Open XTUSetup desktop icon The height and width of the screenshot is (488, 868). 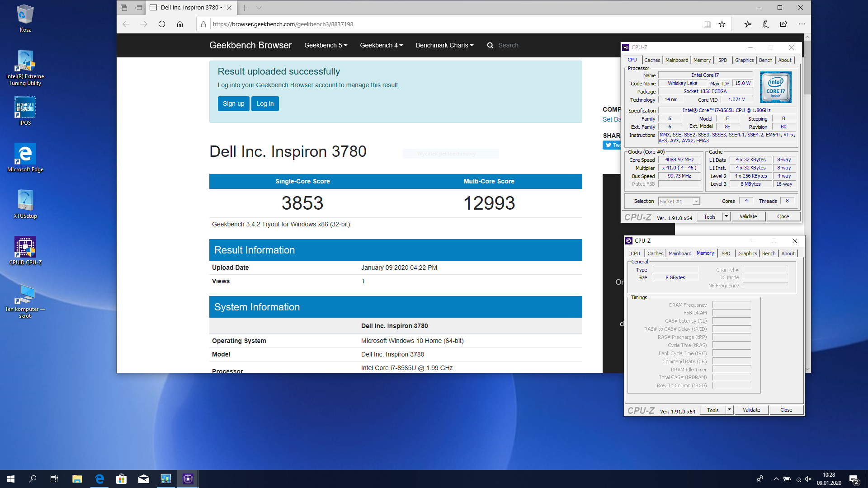coord(25,204)
